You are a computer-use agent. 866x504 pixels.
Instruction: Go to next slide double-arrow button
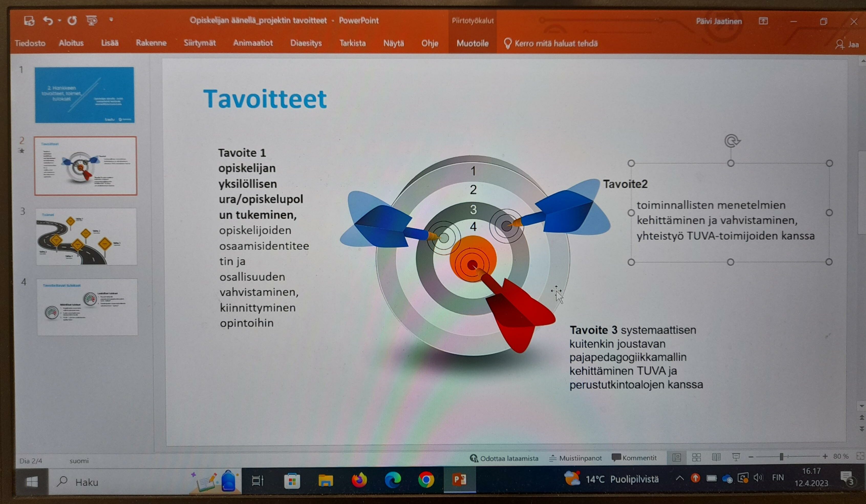tap(862, 429)
